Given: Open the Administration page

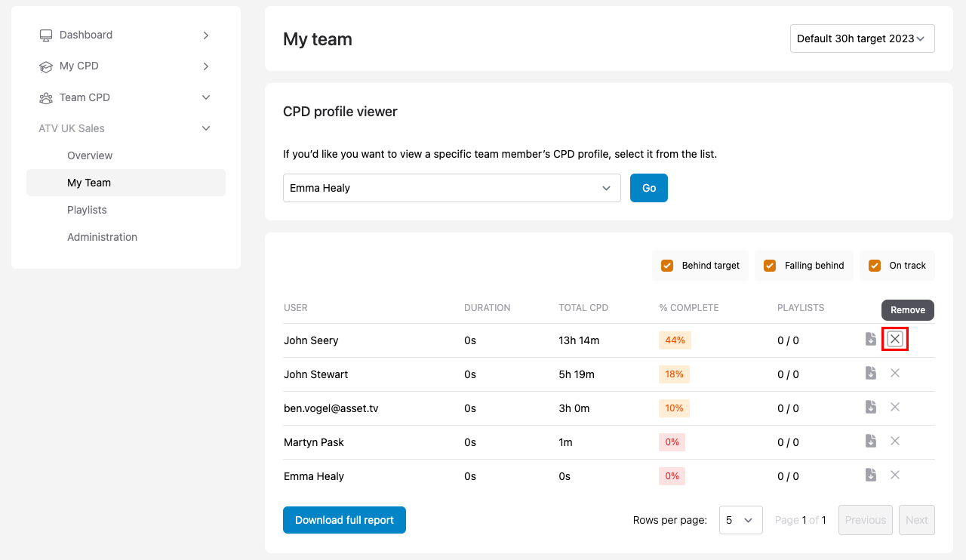Looking at the screenshot, I should point(102,237).
